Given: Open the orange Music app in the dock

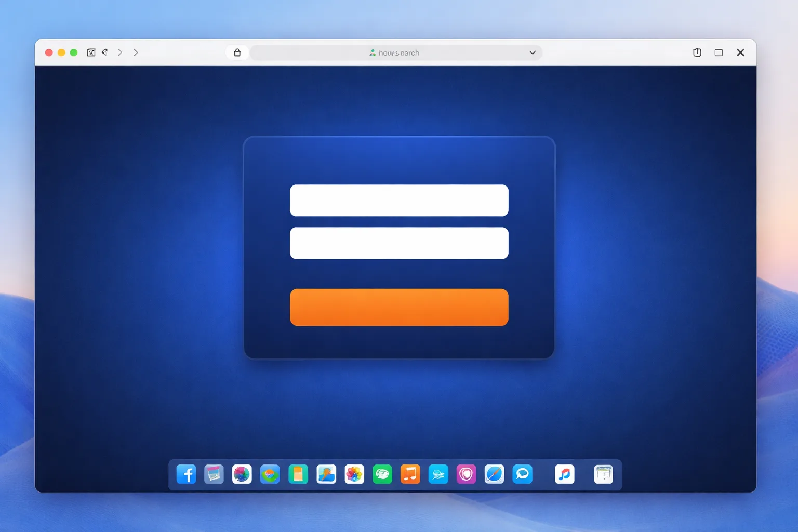Looking at the screenshot, I should (x=410, y=474).
